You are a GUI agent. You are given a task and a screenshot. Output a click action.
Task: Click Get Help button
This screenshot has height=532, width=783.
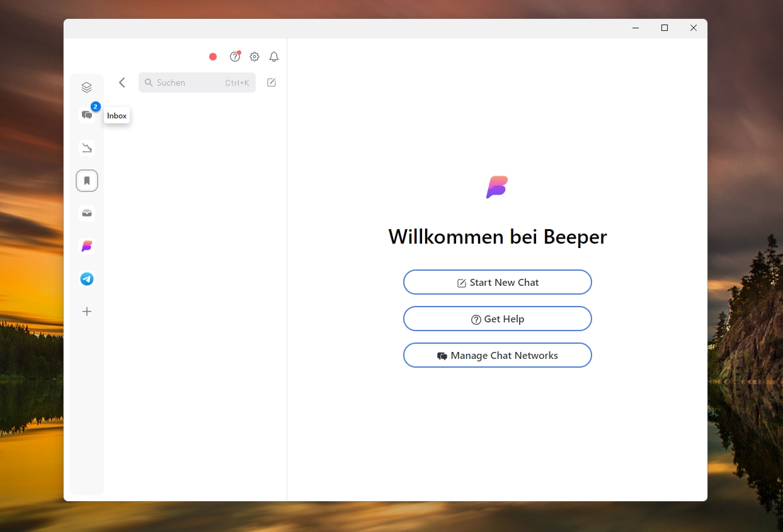tap(498, 319)
